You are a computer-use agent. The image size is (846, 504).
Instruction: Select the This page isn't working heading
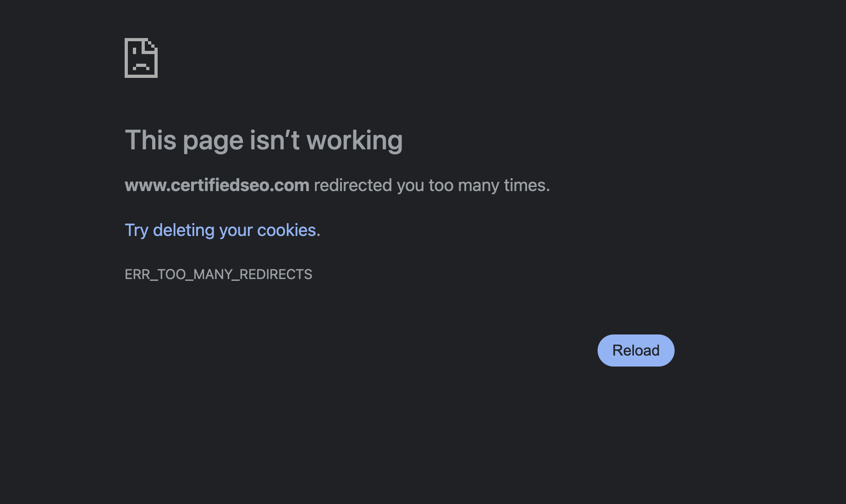coord(264,140)
